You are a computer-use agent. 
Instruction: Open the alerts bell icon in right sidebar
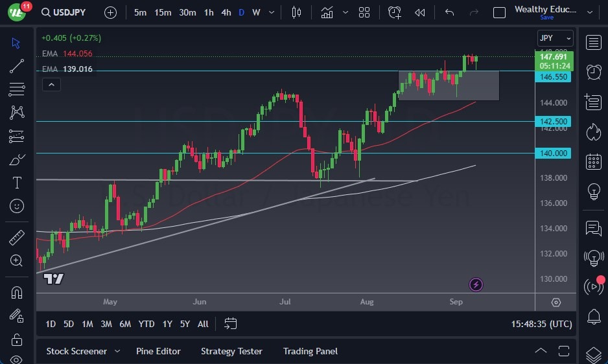tap(593, 317)
